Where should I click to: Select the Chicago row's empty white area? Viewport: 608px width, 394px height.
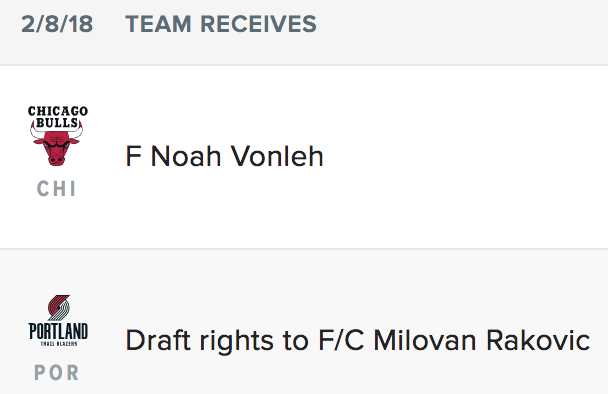pos(465,157)
